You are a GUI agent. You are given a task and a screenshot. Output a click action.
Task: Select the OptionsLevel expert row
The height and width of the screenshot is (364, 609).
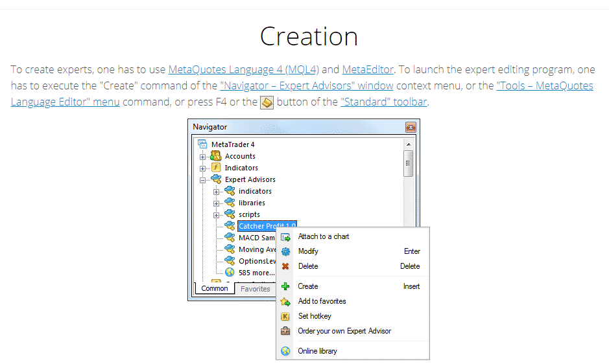click(x=257, y=261)
